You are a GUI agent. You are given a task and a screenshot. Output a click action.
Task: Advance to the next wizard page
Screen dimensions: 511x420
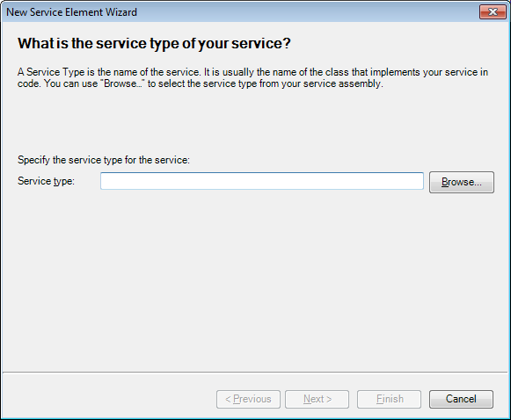click(x=318, y=399)
